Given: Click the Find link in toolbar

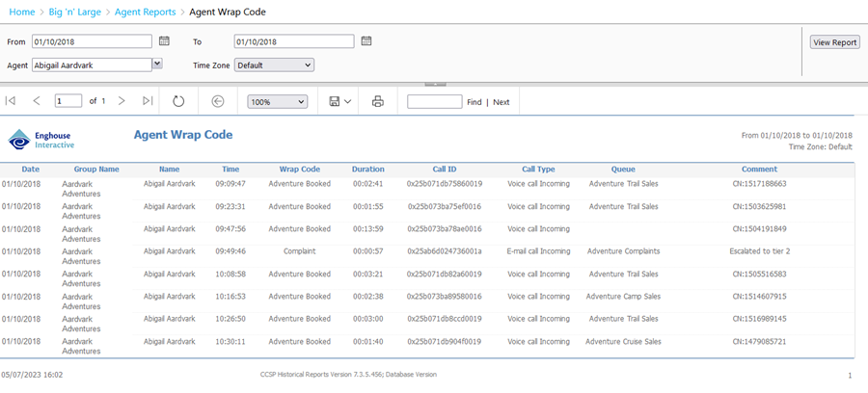Looking at the screenshot, I should coord(474,102).
